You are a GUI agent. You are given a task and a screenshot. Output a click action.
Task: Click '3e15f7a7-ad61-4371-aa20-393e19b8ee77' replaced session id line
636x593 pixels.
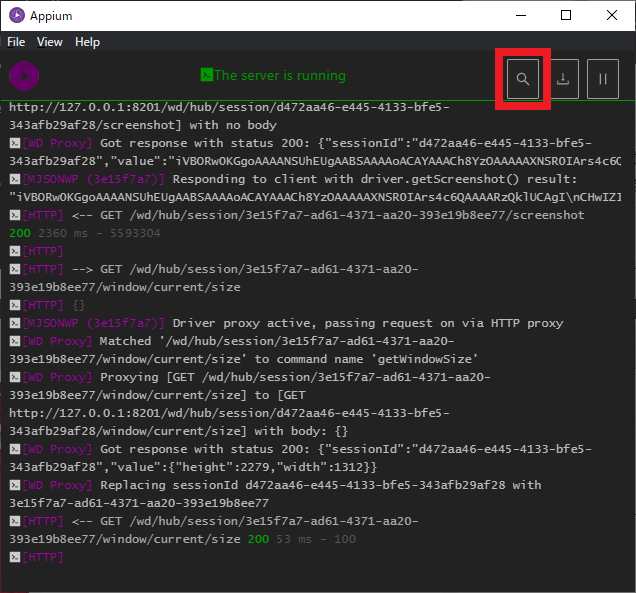coord(139,503)
